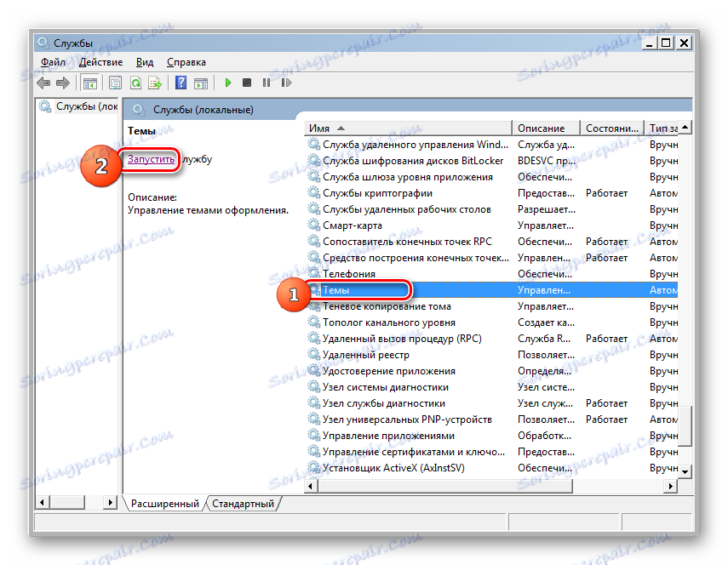Select Узел системы диагностики row

(491, 387)
